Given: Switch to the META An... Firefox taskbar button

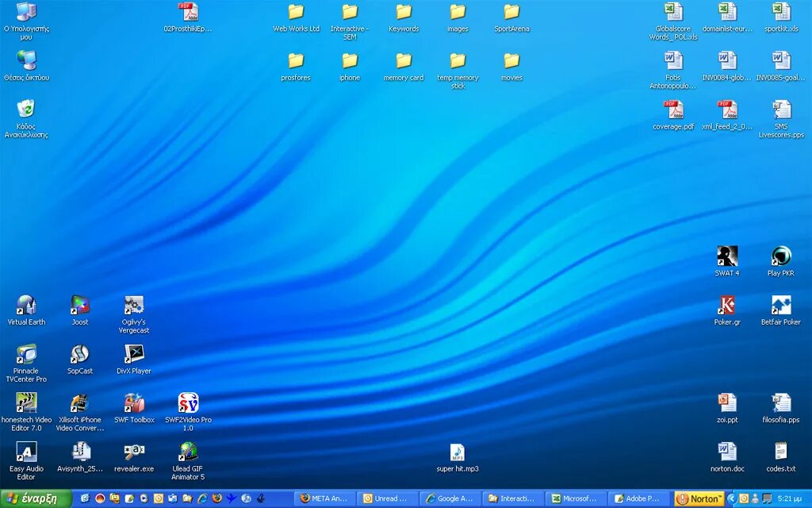Looking at the screenshot, I should [324, 498].
